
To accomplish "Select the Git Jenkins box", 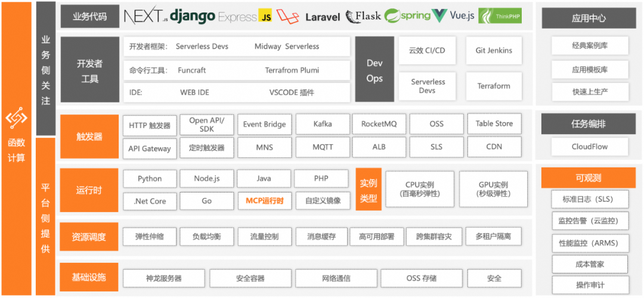I will 494,51.
